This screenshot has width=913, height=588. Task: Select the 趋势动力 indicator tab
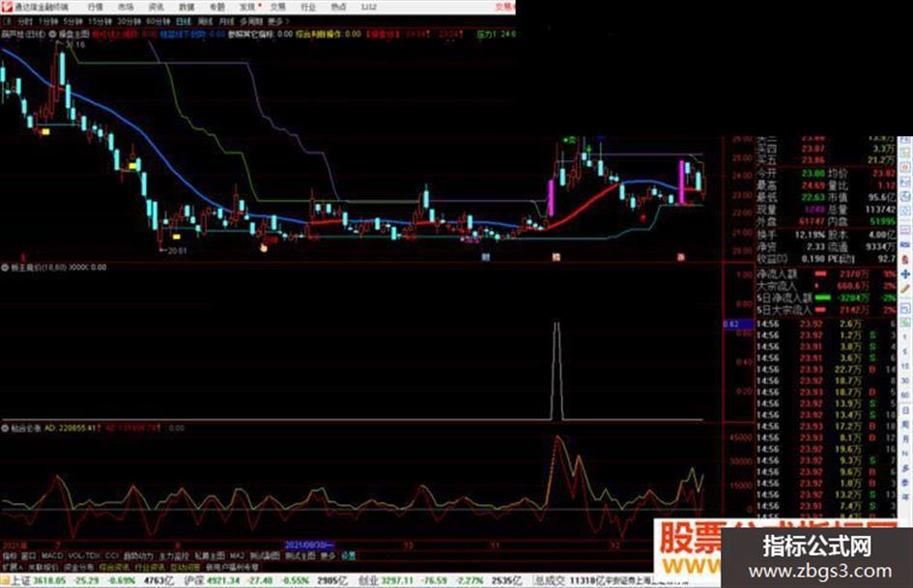coord(139,556)
